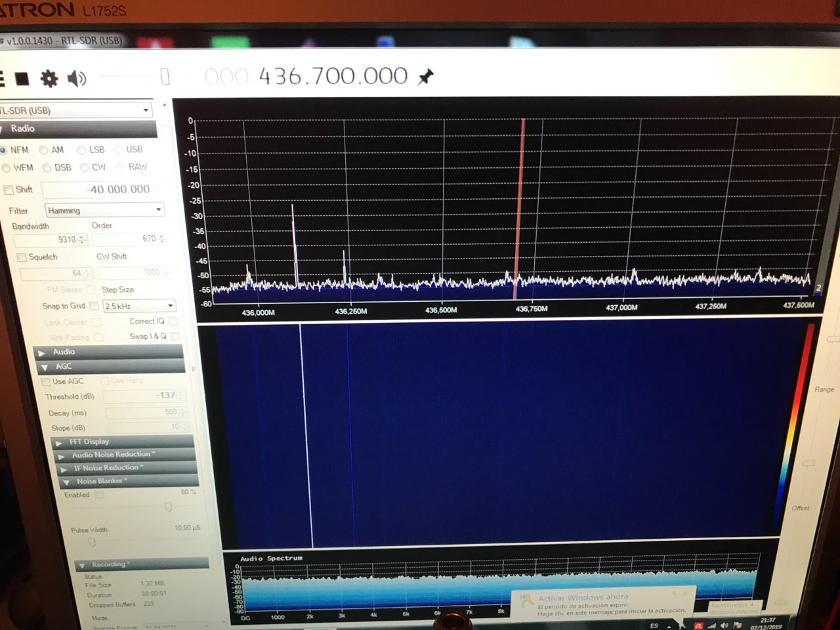
Task: Click the Windows activation key icon
Action: click(x=526, y=601)
